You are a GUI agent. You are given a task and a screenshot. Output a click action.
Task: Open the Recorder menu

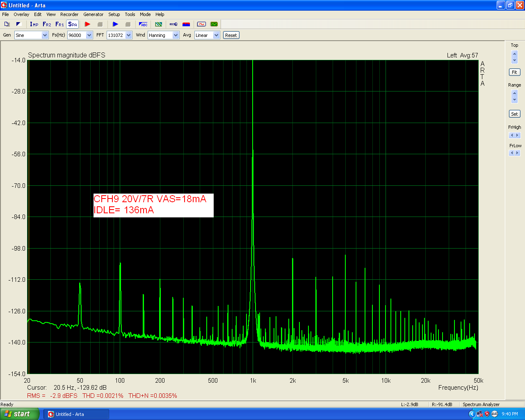pyautogui.click(x=69, y=14)
